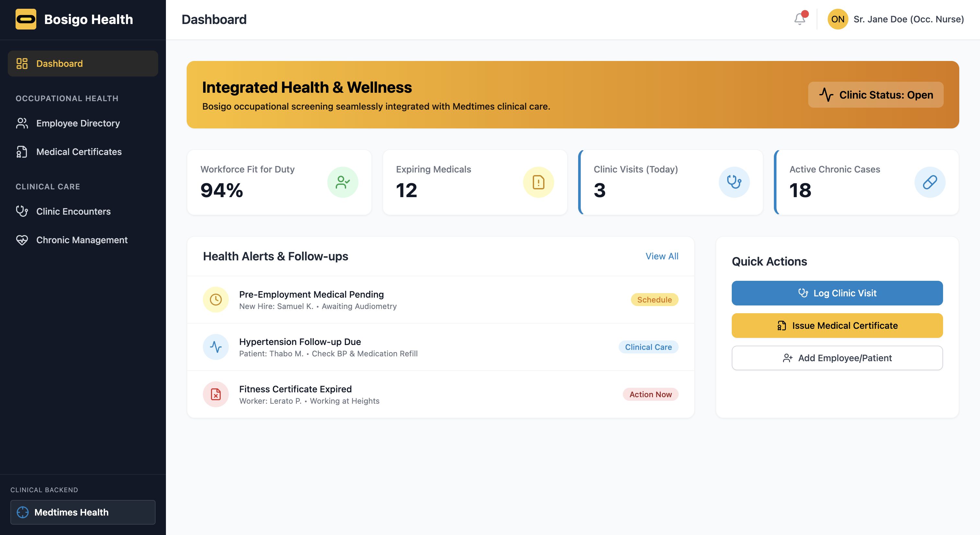This screenshot has height=535, width=980.
Task: Click the Clinic Encounters stethoscope icon
Action: 22,211
